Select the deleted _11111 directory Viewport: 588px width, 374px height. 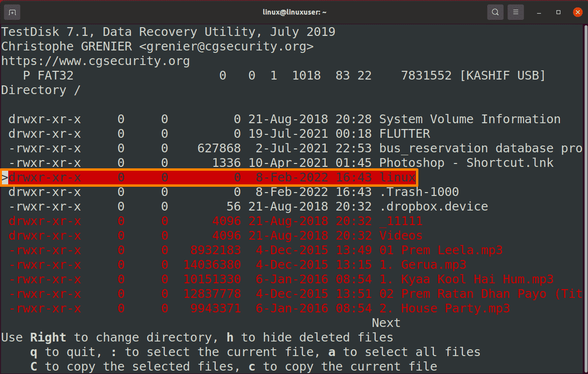pyautogui.click(x=216, y=221)
